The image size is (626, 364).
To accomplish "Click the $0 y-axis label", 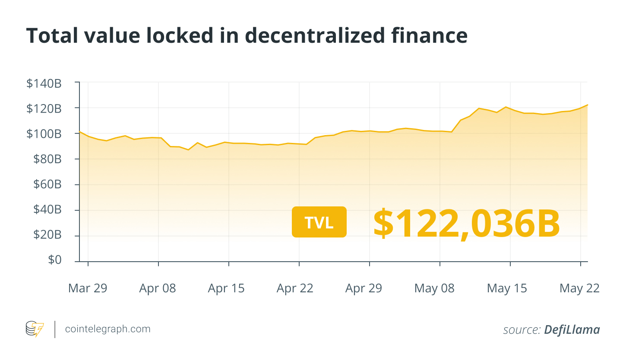I will [55, 260].
